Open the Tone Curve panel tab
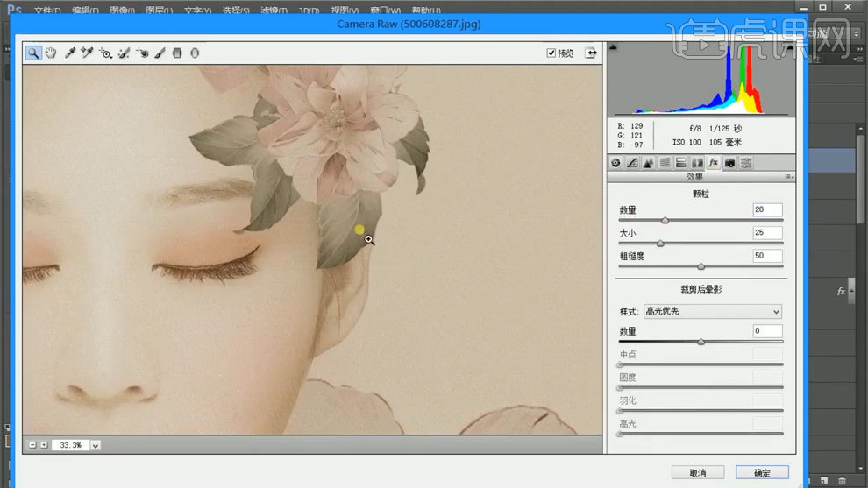 [x=632, y=163]
